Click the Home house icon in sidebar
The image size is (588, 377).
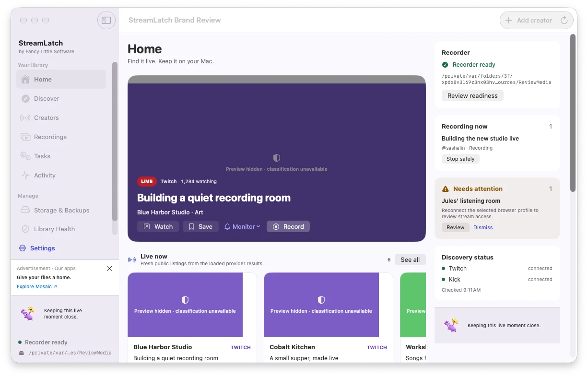tap(25, 79)
